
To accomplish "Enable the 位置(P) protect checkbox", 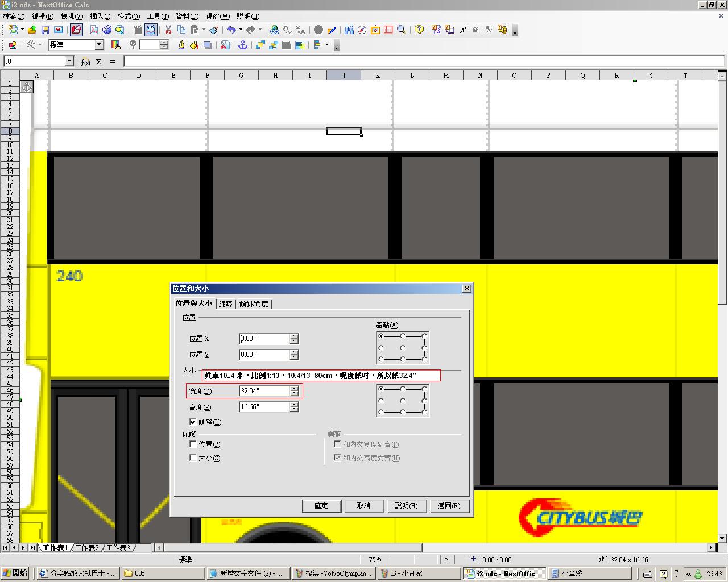I will pyautogui.click(x=193, y=444).
